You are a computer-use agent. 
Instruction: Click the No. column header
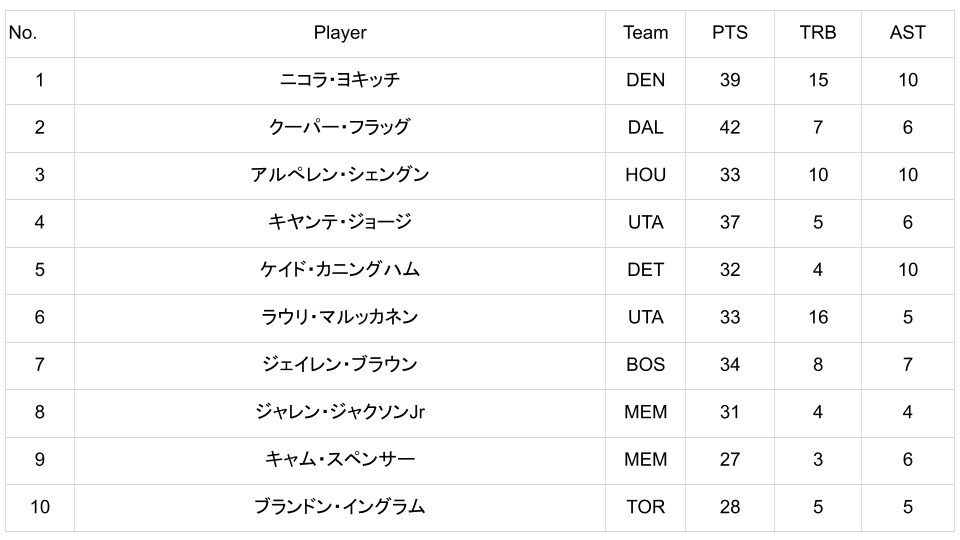[22, 33]
